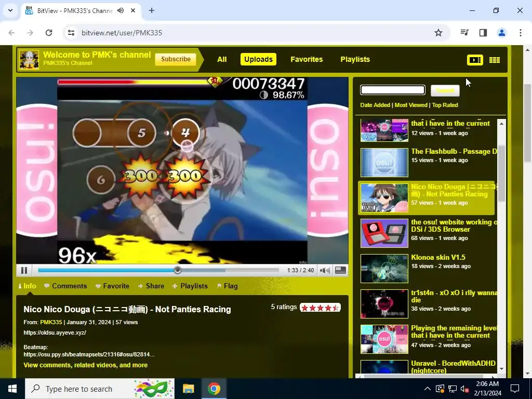Go forward in Chrome
The height and width of the screenshot is (399, 532).
[30, 33]
